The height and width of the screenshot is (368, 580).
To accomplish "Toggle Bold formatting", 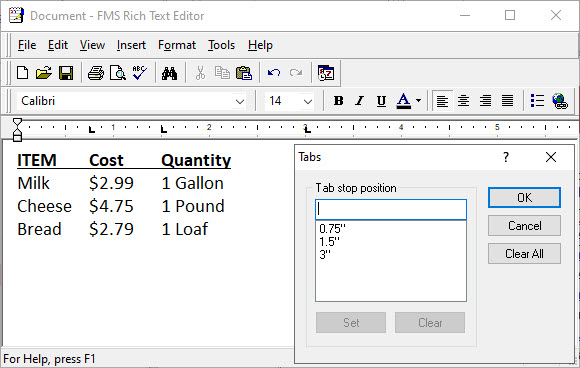I will pos(338,101).
